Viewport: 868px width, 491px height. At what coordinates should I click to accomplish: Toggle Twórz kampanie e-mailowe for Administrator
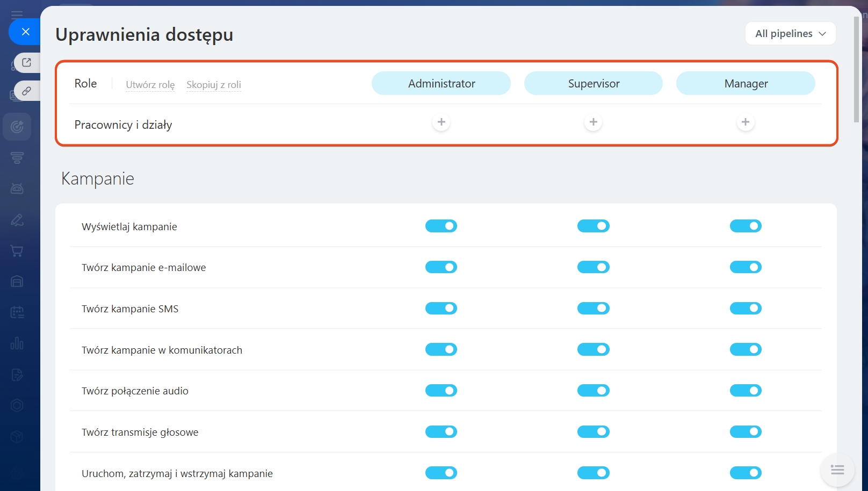441,267
